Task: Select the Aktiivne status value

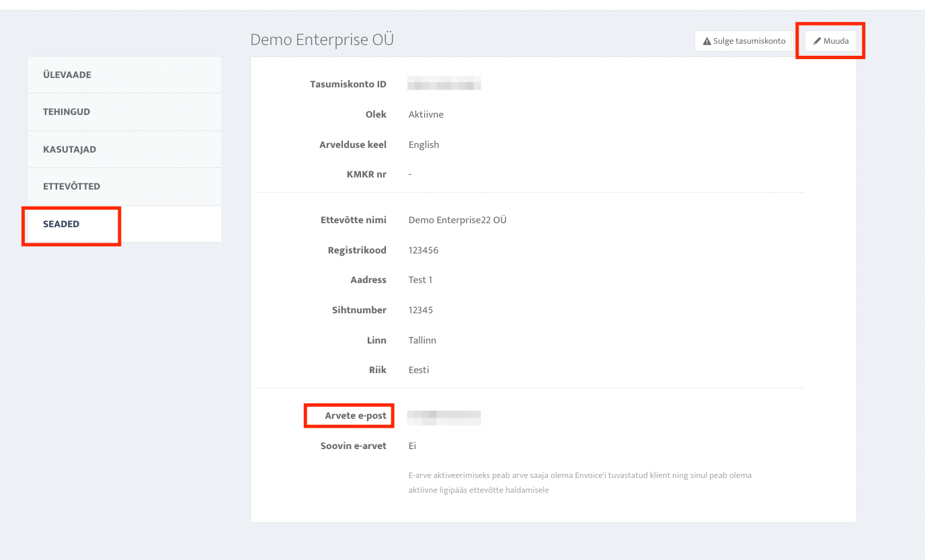Action: [x=426, y=114]
